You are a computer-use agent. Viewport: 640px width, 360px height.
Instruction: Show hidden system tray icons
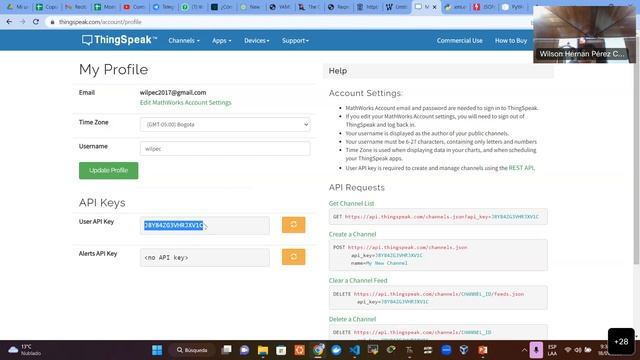pos(524,350)
